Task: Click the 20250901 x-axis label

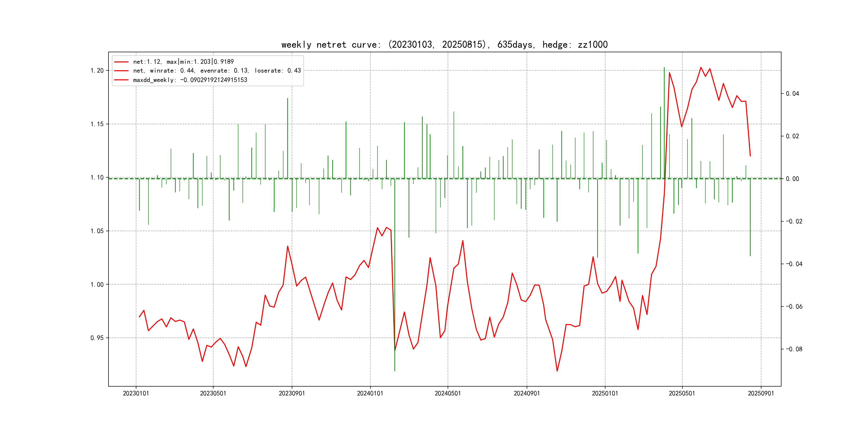Action: click(x=761, y=394)
